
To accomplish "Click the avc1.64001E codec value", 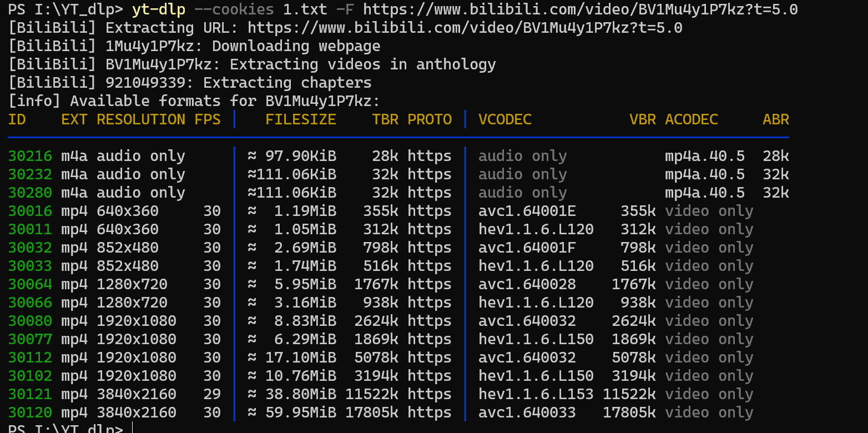I will tap(527, 211).
